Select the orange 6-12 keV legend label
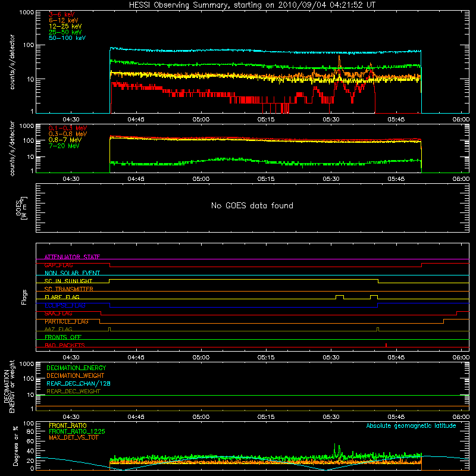Image resolution: width=476 pixels, height=476 pixels. point(64,20)
